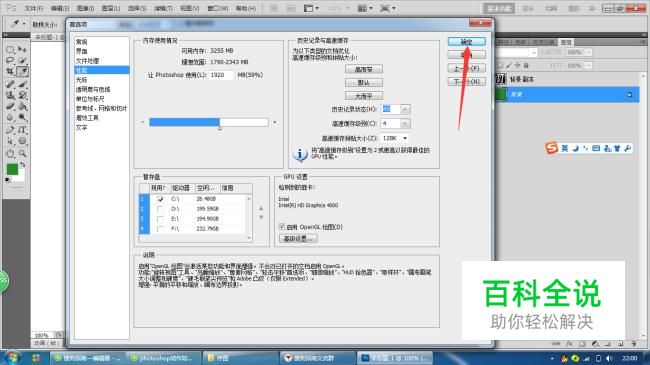The height and width of the screenshot is (365, 650).
Task: Toggle scratch disk checkbox for E:\ drive
Action: (160, 219)
